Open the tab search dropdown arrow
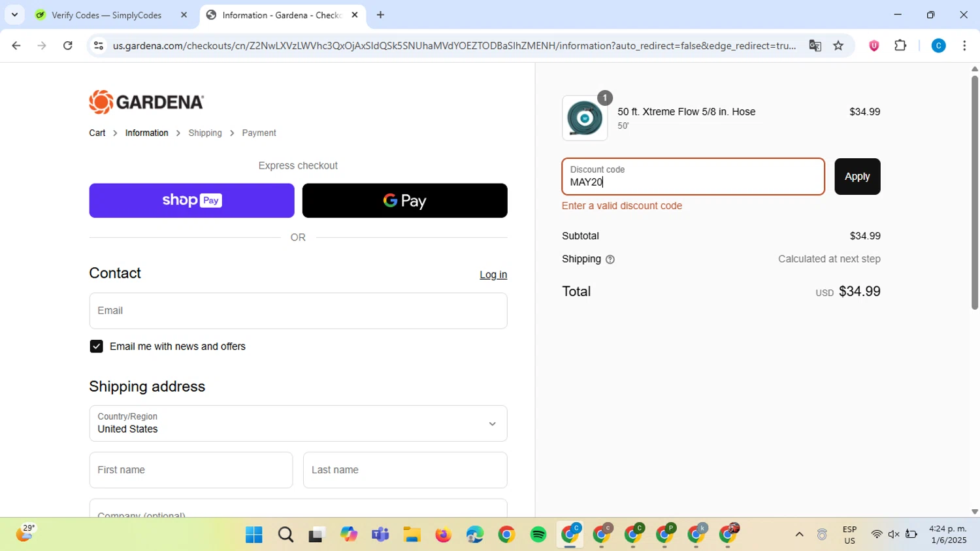This screenshot has width=980, height=551. pos(14,15)
